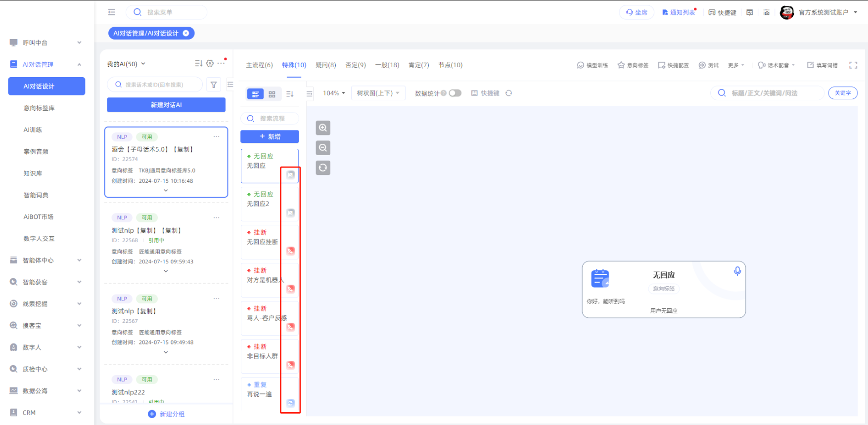Switch to the 疑问(8) tab
The width and height of the screenshot is (868, 425).
tap(325, 65)
